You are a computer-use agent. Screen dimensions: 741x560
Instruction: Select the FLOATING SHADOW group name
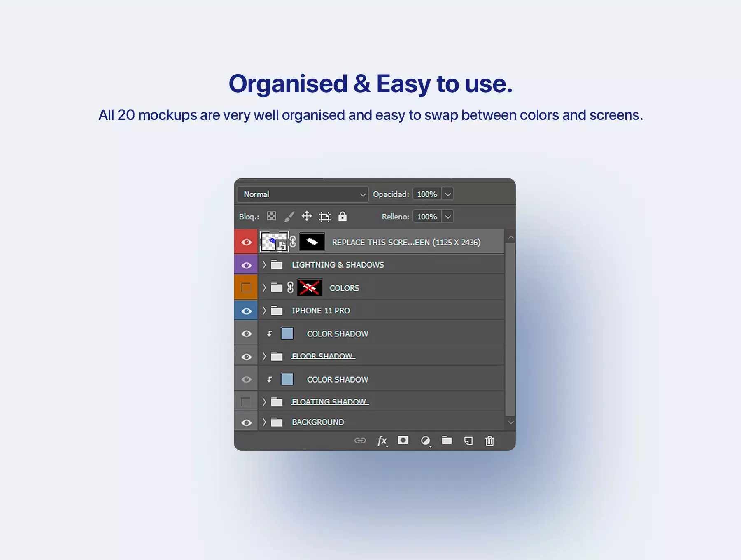330,401
